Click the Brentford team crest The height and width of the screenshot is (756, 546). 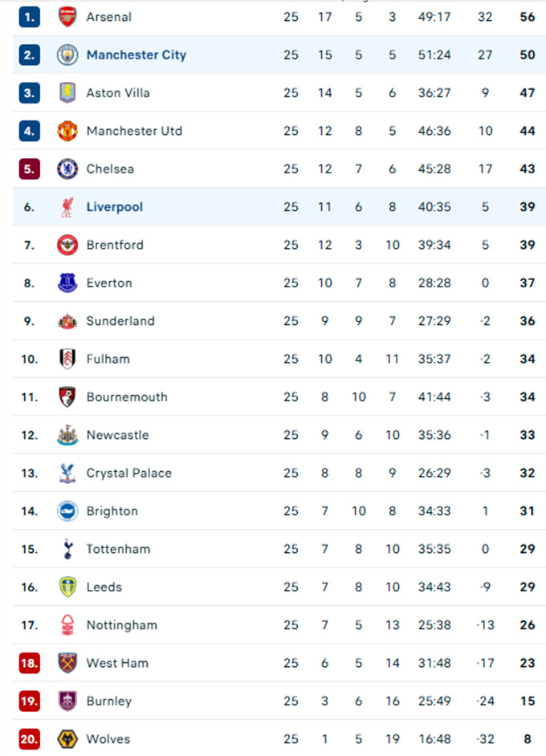[x=67, y=245]
